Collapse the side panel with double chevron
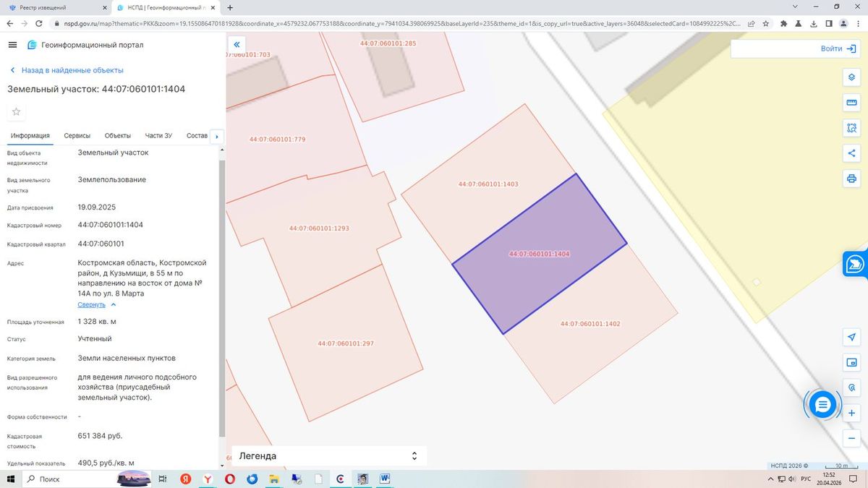 point(237,44)
